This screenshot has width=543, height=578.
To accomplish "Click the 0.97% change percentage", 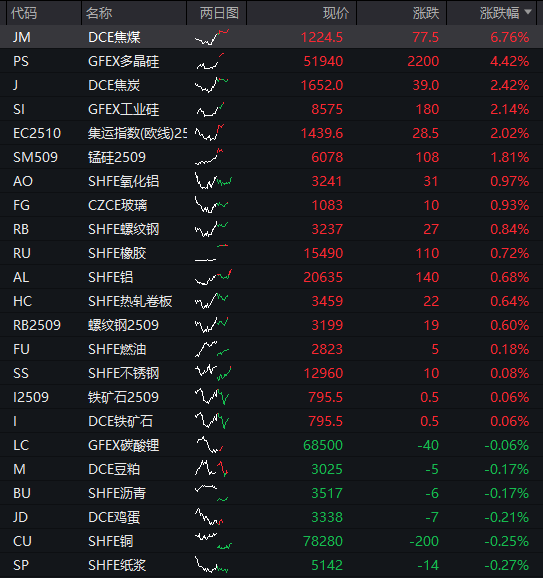I will 510,181.
